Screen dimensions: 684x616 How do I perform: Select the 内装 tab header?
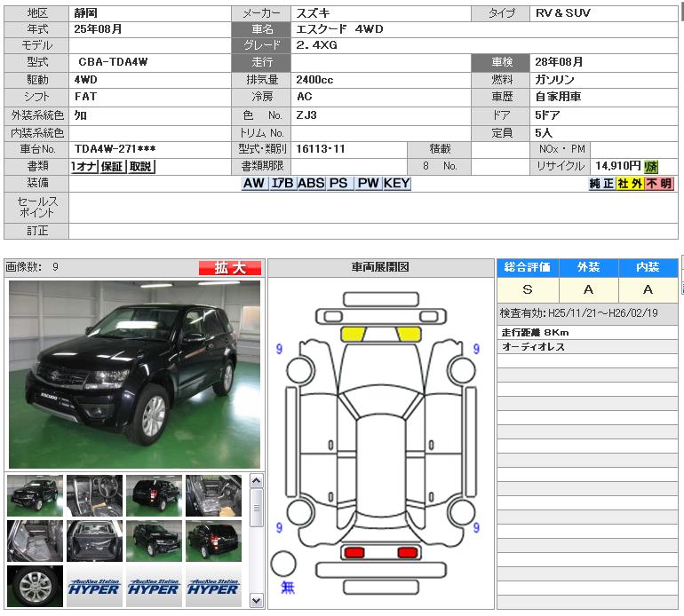648,267
